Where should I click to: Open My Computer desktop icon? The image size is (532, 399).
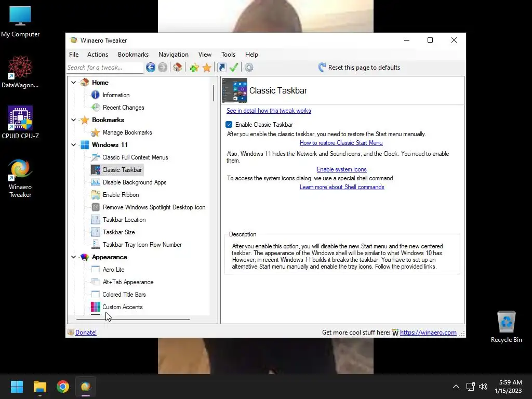(x=20, y=22)
